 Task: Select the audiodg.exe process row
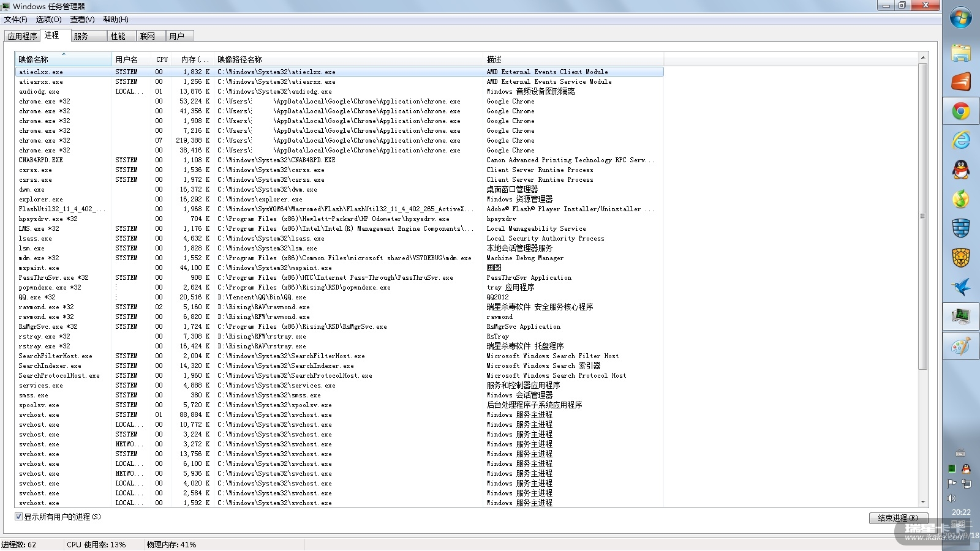click(339, 91)
